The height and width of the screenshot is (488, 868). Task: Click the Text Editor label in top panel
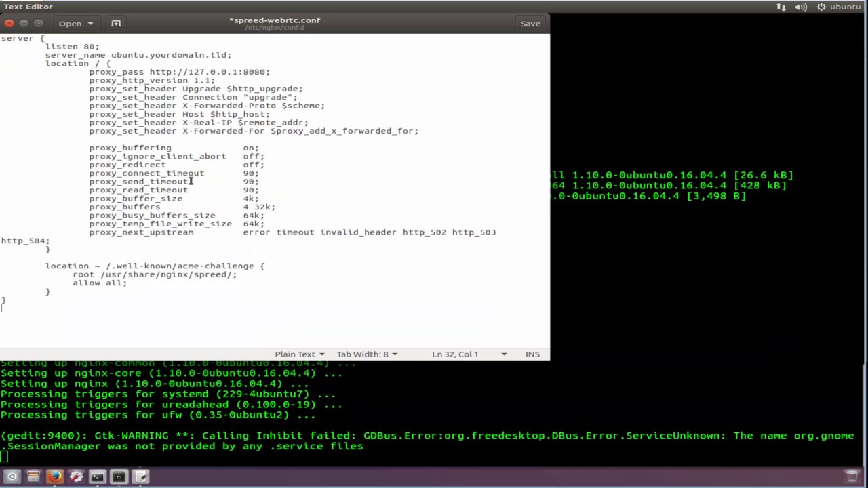coord(28,7)
